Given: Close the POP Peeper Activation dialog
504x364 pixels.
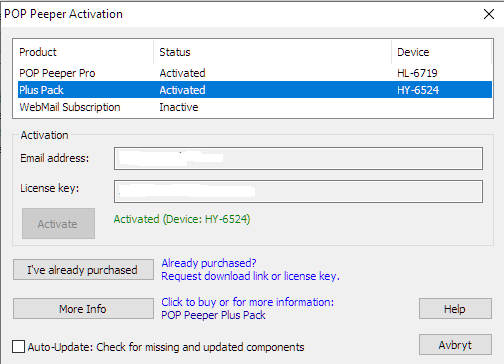Looking at the screenshot, I should tap(489, 14).
